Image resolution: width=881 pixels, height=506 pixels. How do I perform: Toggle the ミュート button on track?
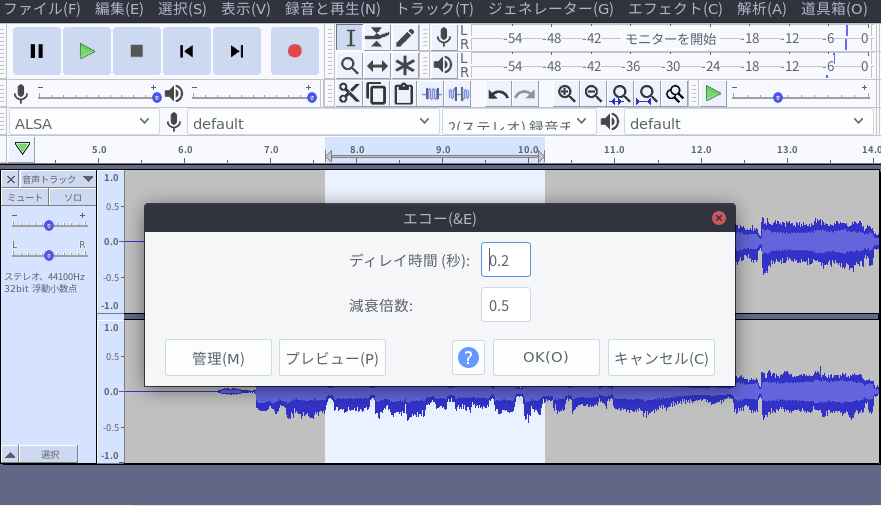click(26, 197)
